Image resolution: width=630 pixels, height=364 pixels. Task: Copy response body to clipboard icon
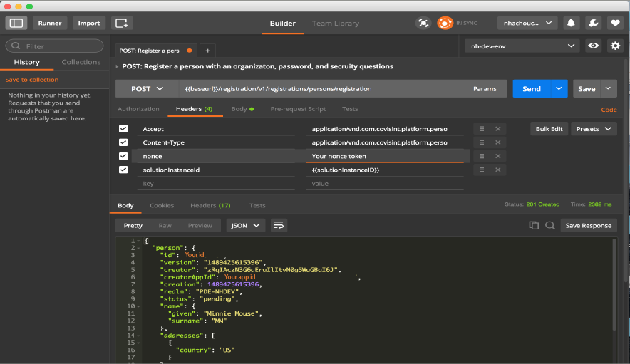(534, 225)
